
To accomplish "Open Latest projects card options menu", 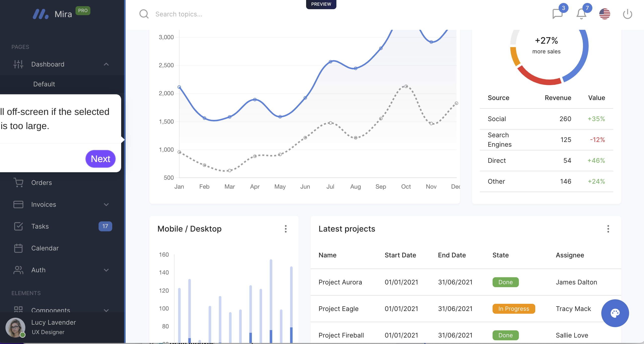I will 608,229.
